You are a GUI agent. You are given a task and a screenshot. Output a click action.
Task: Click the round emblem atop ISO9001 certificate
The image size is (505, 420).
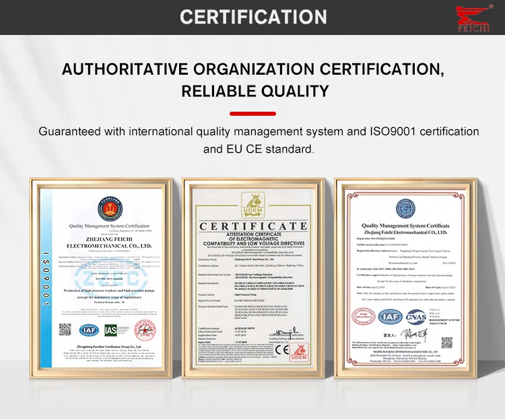pos(110,209)
